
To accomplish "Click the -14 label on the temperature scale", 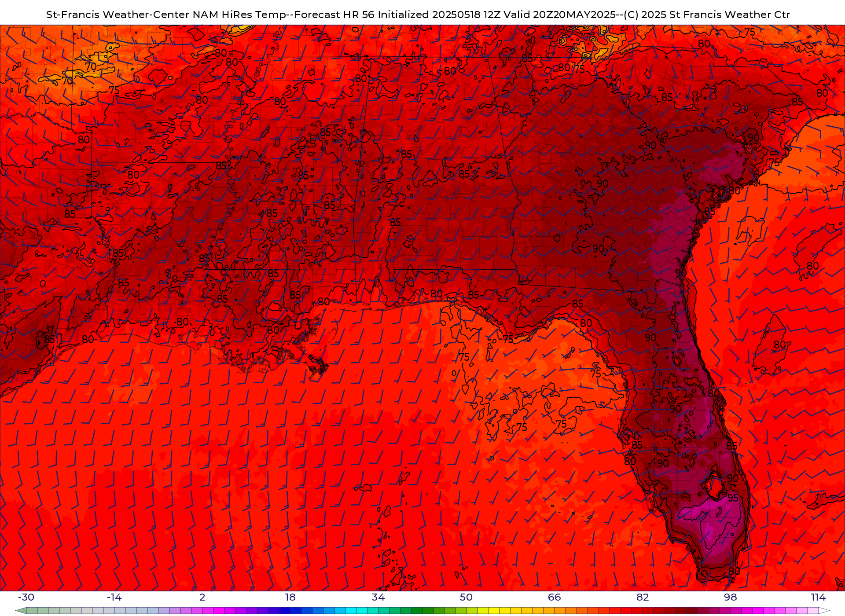I will pyautogui.click(x=114, y=597).
